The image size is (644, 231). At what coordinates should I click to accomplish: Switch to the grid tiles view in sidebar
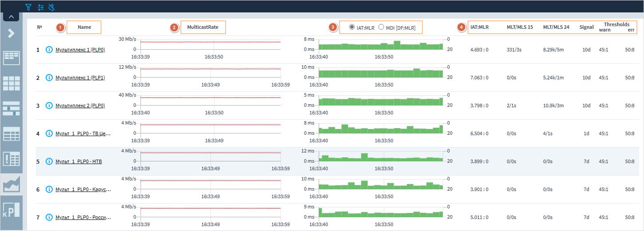[x=11, y=83]
